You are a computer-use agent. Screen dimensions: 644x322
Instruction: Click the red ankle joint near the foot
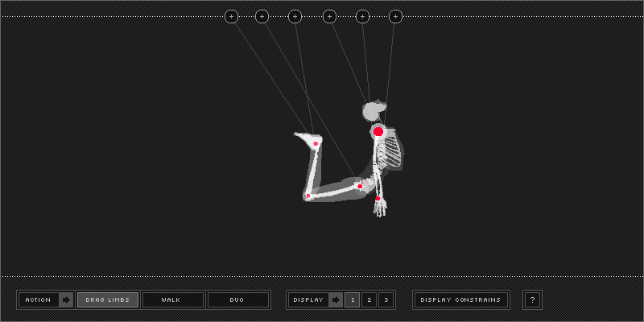316,143
